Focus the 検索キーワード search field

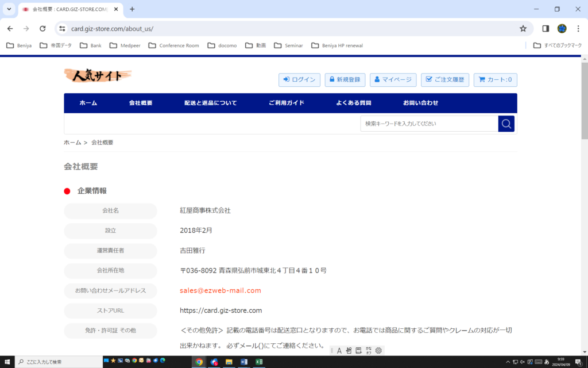click(x=428, y=124)
